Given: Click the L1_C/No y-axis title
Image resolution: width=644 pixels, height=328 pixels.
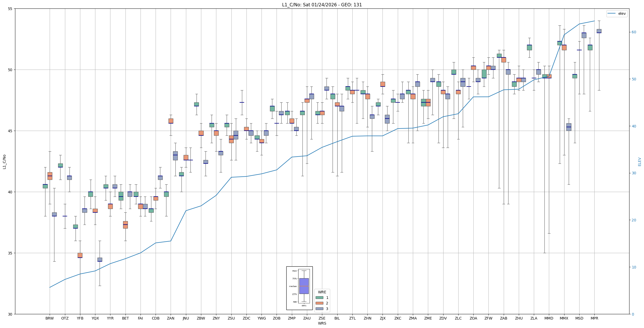Looking at the screenshot, I should (x=4, y=162).
